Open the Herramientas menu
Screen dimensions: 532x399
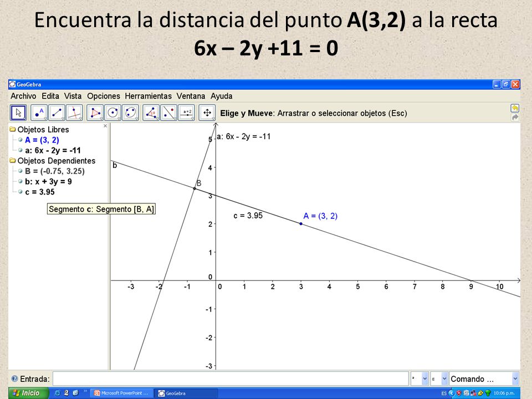click(148, 96)
